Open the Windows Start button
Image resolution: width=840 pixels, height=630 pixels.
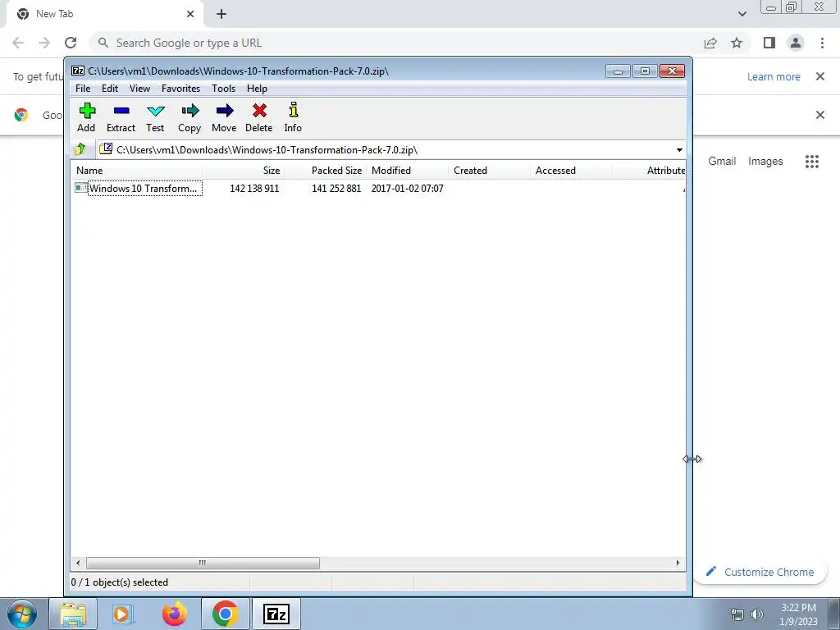tap(22, 614)
